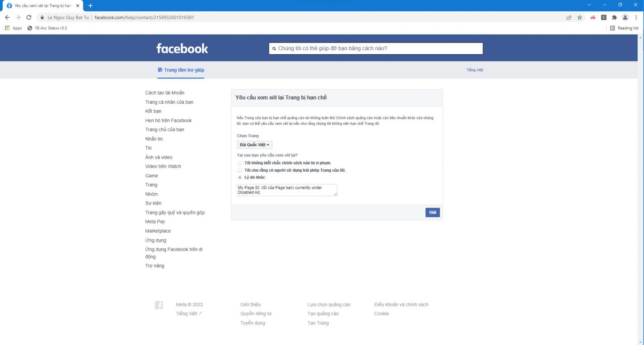This screenshot has width=644, height=345.
Task: Close the Facebook help tab
Action: click(78, 6)
